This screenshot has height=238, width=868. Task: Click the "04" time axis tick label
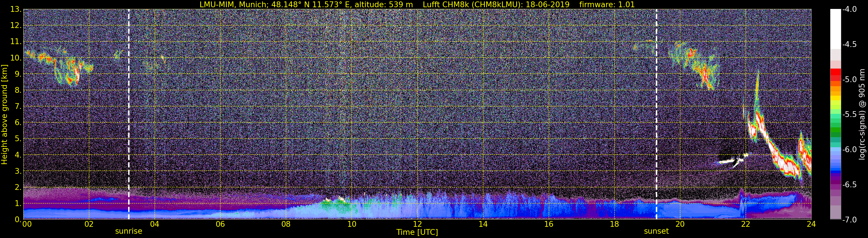coord(154,224)
